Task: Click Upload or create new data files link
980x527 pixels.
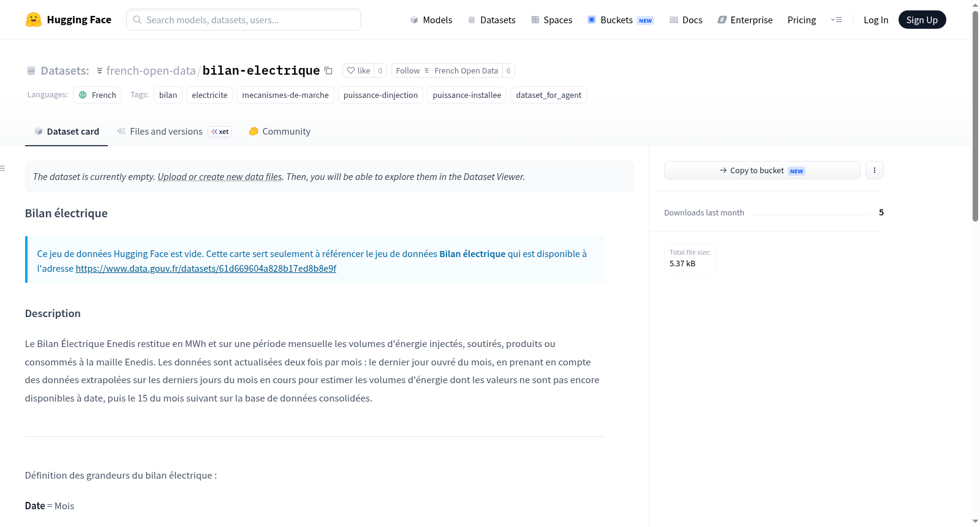Action: 220,177
